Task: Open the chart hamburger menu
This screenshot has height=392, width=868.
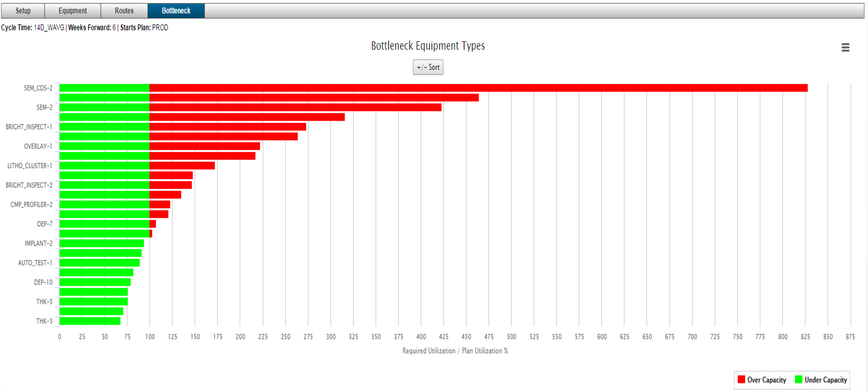Action: coord(845,47)
